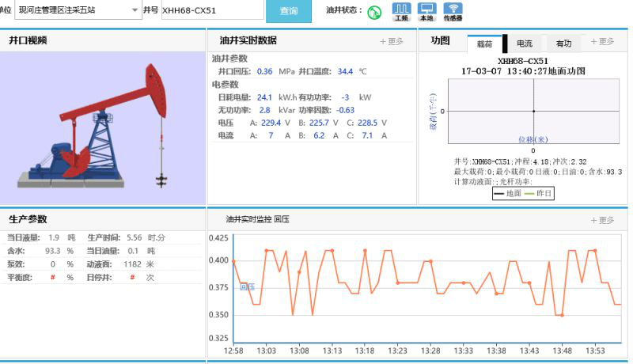Viewport: 633px width, 364px height.
Task: Click the 工频 power frequency icon
Action: 401,11
